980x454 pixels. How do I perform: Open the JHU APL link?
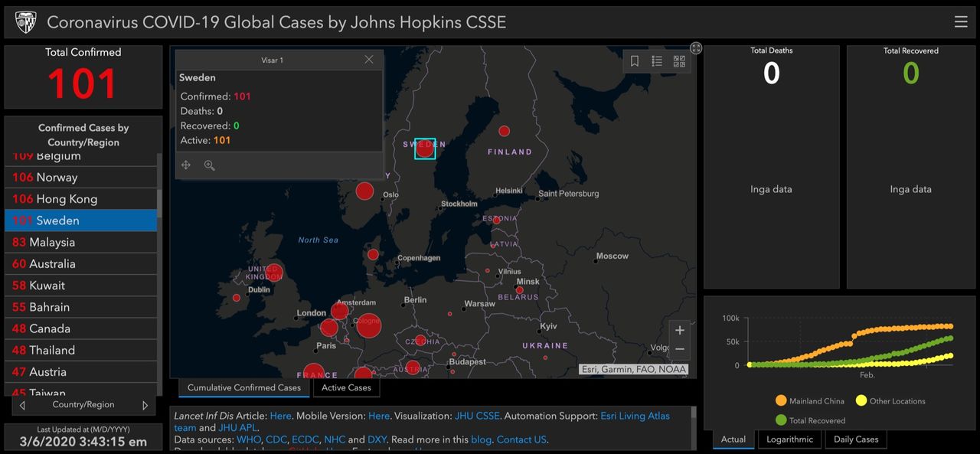(x=238, y=428)
